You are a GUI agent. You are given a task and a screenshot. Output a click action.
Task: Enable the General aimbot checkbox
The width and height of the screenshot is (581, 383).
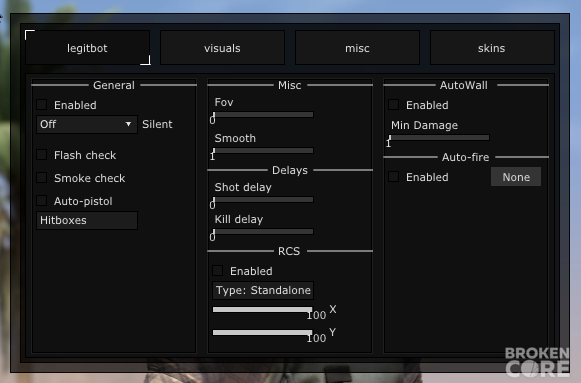click(42, 105)
